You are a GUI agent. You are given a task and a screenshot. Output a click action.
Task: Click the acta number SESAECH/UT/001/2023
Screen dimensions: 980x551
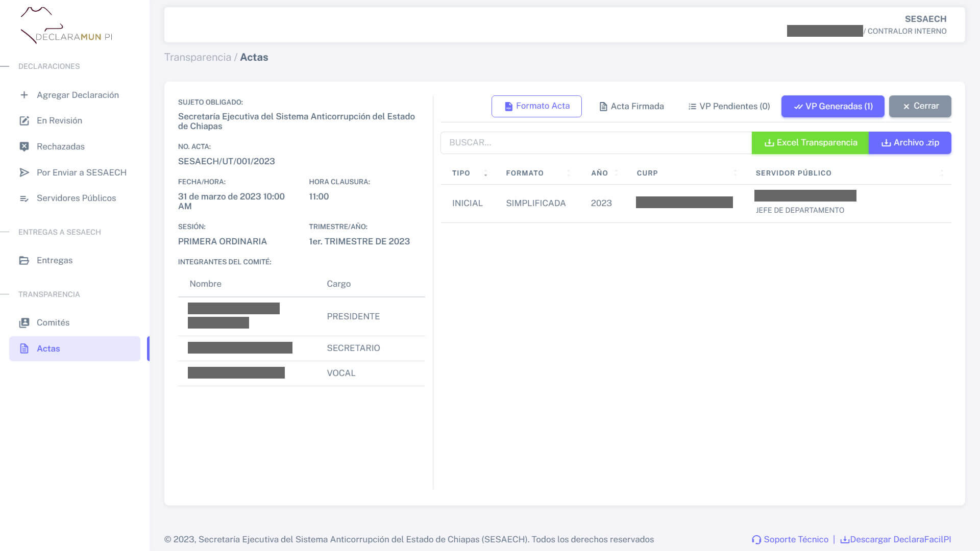tap(226, 161)
